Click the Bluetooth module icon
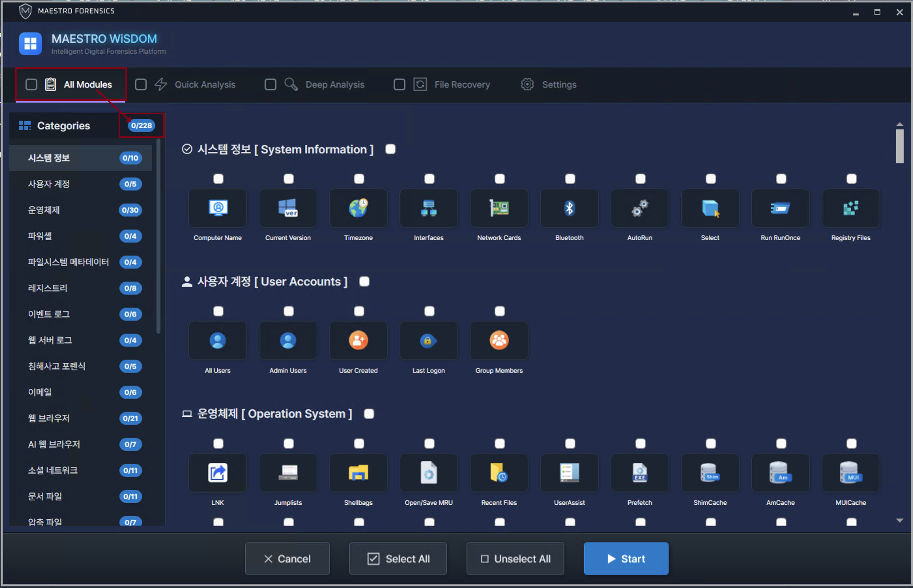The height and width of the screenshot is (588, 913). pos(569,208)
